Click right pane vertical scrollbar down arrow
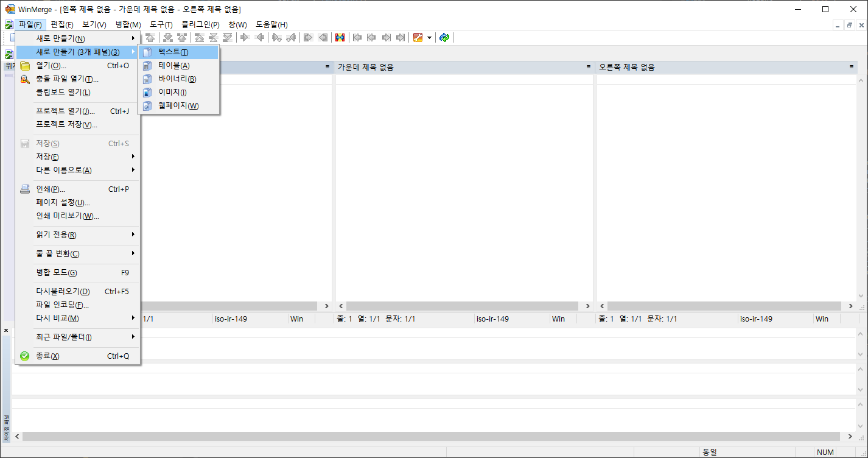This screenshot has width=868, height=458. tap(862, 296)
